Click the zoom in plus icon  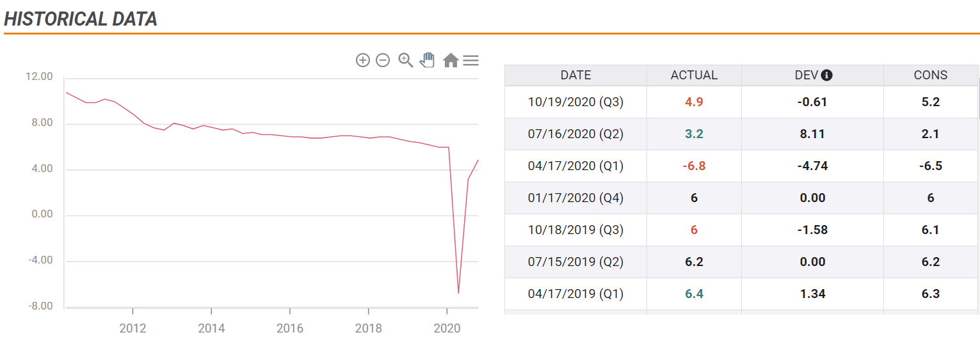click(x=363, y=60)
